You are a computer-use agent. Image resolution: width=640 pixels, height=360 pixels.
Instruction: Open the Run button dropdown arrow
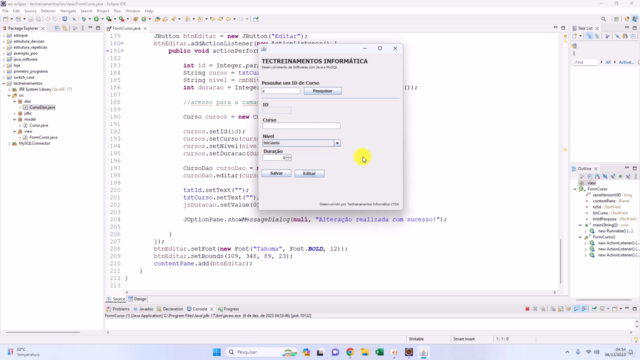102,19
